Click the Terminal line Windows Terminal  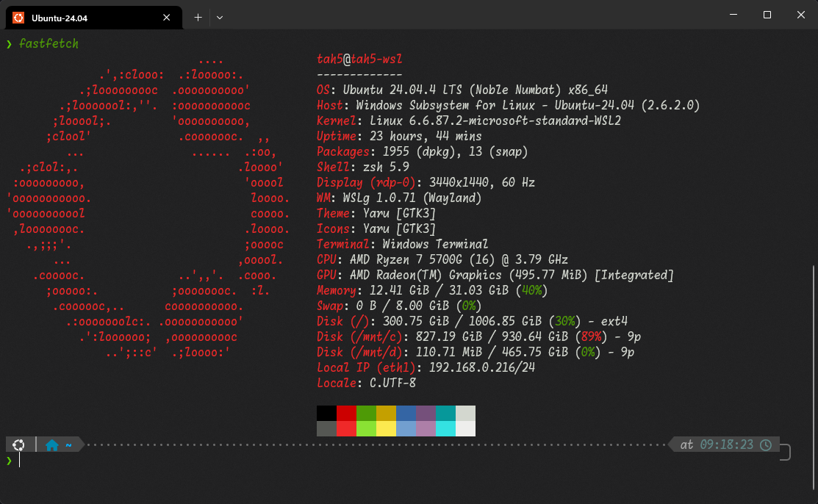click(402, 244)
